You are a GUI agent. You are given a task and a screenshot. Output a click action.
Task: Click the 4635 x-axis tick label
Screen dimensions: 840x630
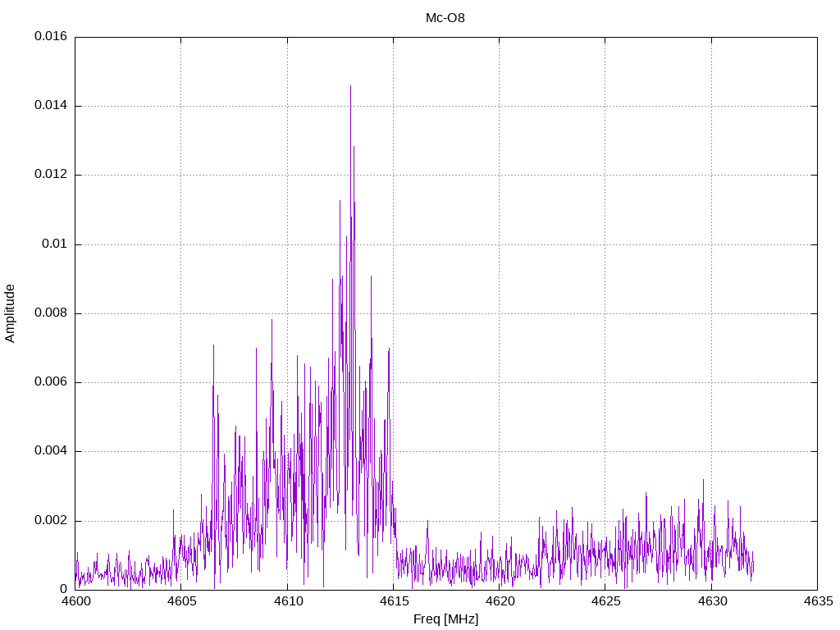tap(817, 601)
